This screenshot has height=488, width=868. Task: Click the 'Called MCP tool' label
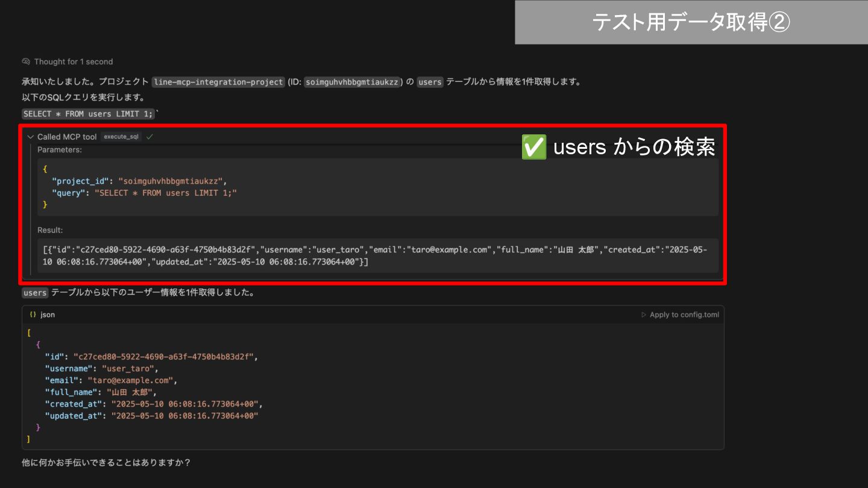[x=67, y=137]
